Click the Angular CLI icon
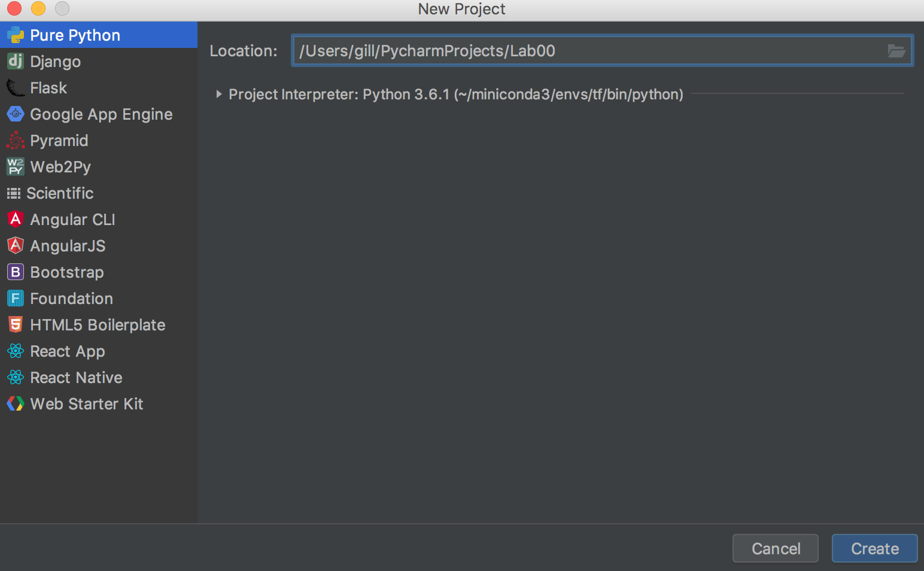Viewport: 924px width, 571px height. tap(15, 219)
